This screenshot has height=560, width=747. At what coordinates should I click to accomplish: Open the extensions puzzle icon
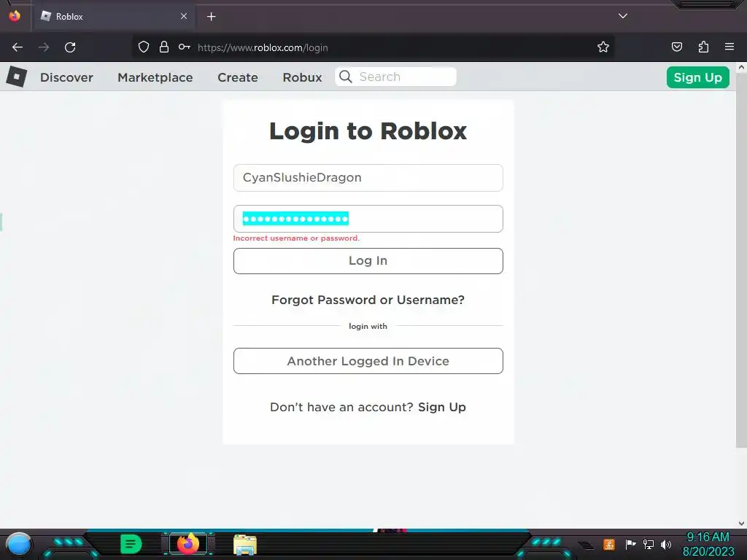[x=703, y=47]
